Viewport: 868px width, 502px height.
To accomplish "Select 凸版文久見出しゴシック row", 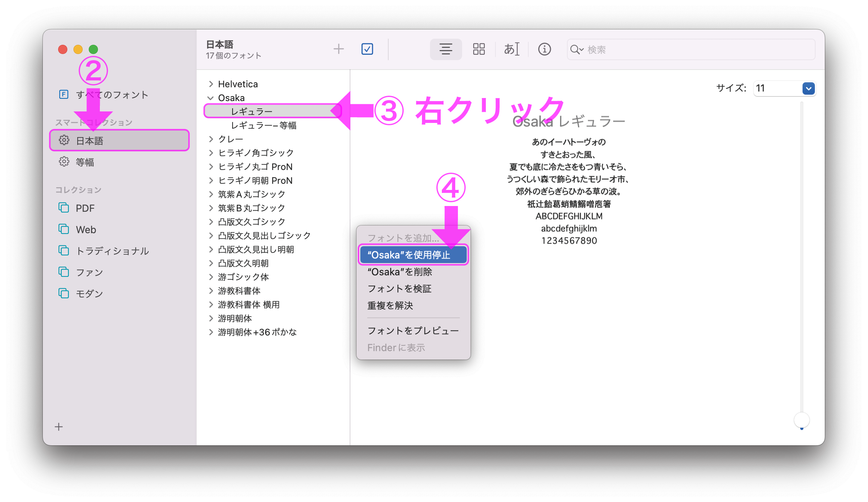I will pos(273,235).
